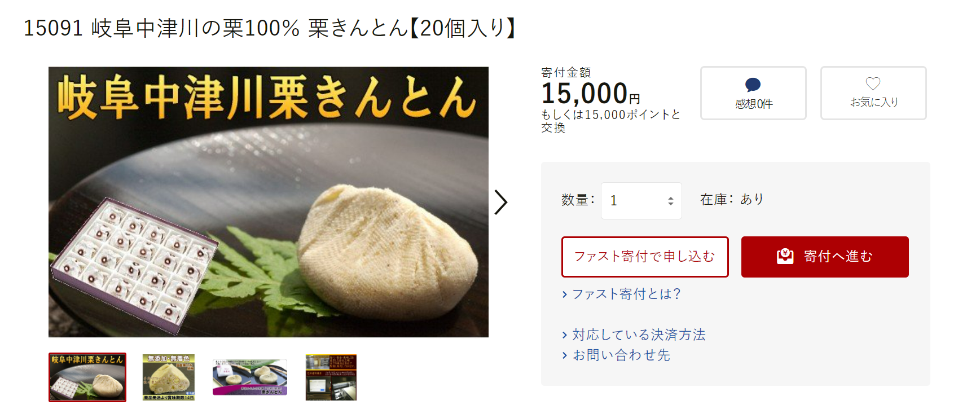Click the product title 栗きんとん【20個入り】
The height and width of the screenshot is (418, 980).
click(x=411, y=28)
